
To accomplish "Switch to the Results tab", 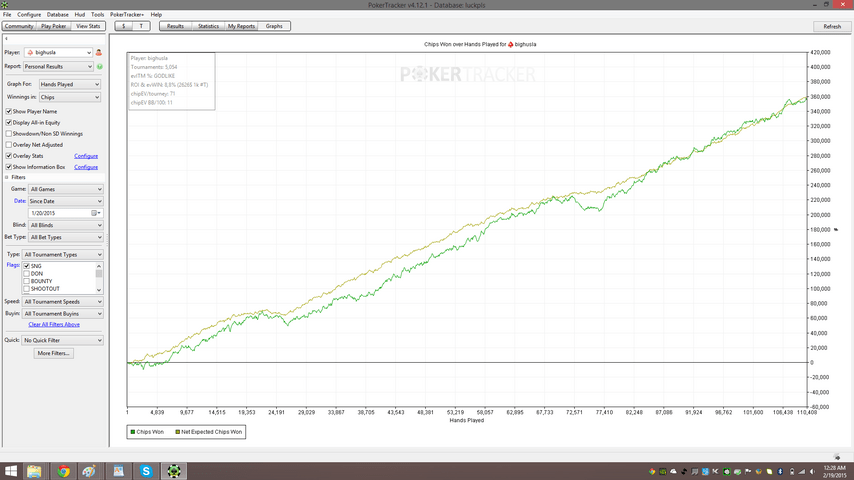I will [175, 26].
